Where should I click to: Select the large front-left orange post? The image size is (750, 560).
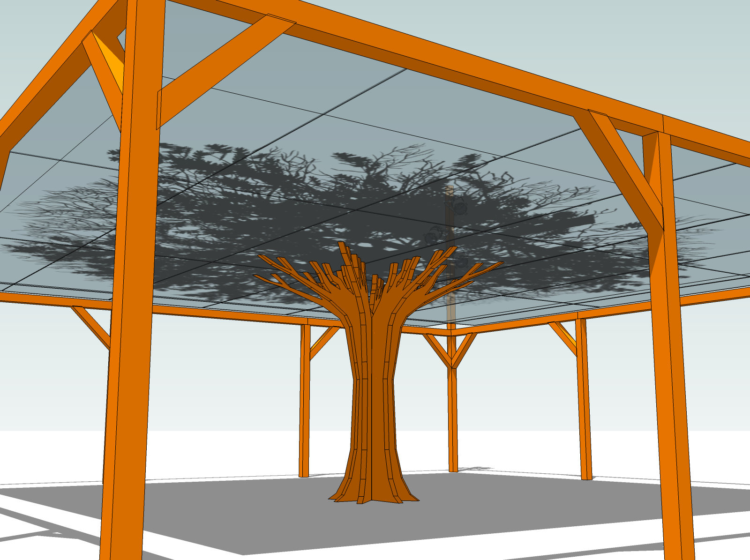tap(132, 281)
